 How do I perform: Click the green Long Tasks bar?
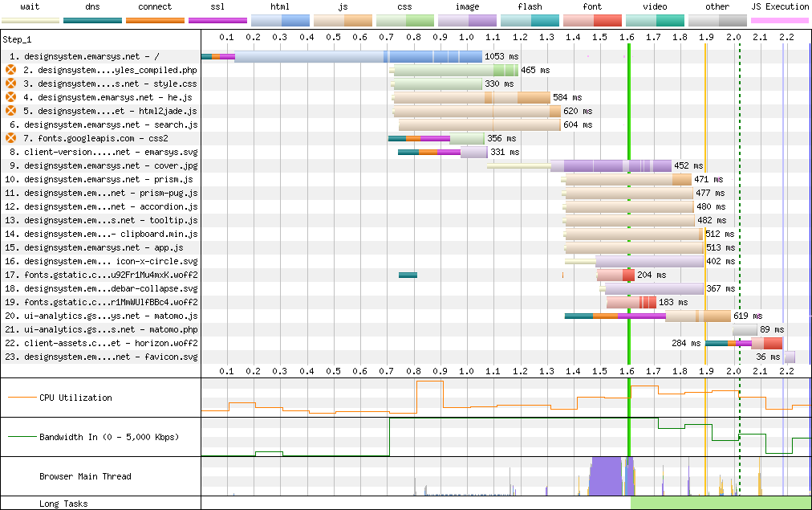point(721,503)
